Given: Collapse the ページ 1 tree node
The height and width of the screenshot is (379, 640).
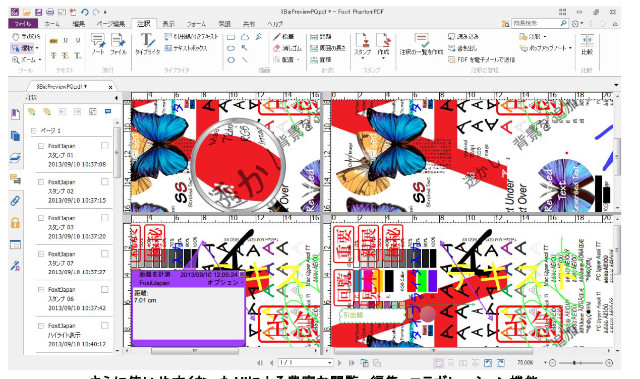Looking at the screenshot, I should (33, 131).
